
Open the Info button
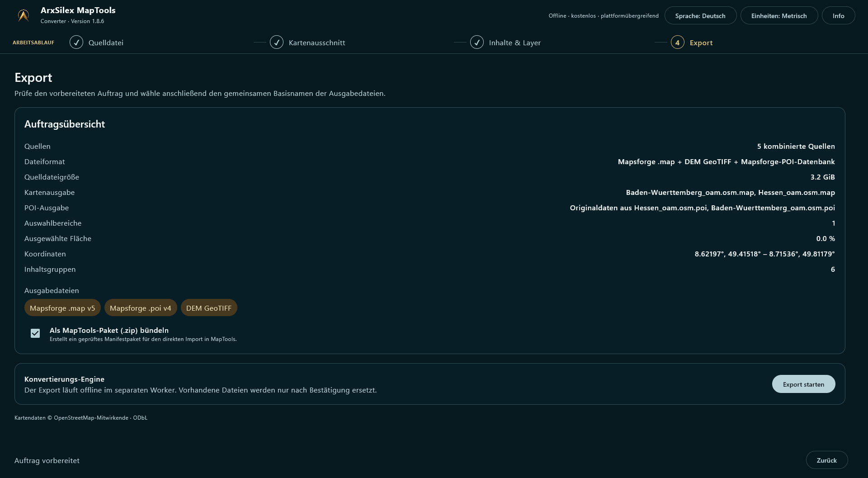[x=838, y=16]
